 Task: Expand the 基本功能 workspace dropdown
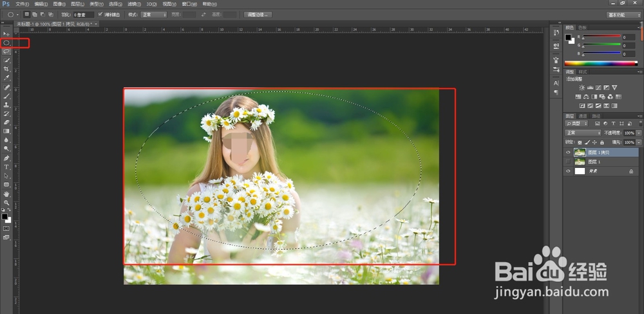tap(623, 14)
